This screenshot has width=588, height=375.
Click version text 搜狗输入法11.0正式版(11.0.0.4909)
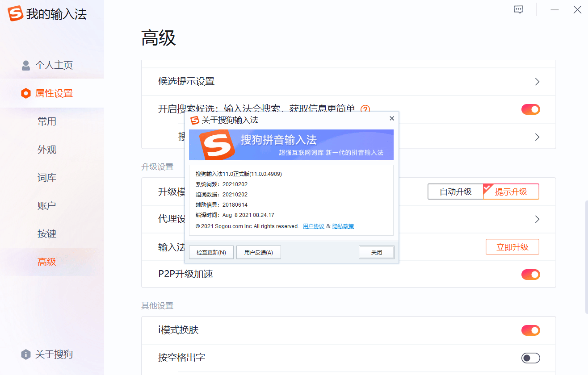point(239,174)
